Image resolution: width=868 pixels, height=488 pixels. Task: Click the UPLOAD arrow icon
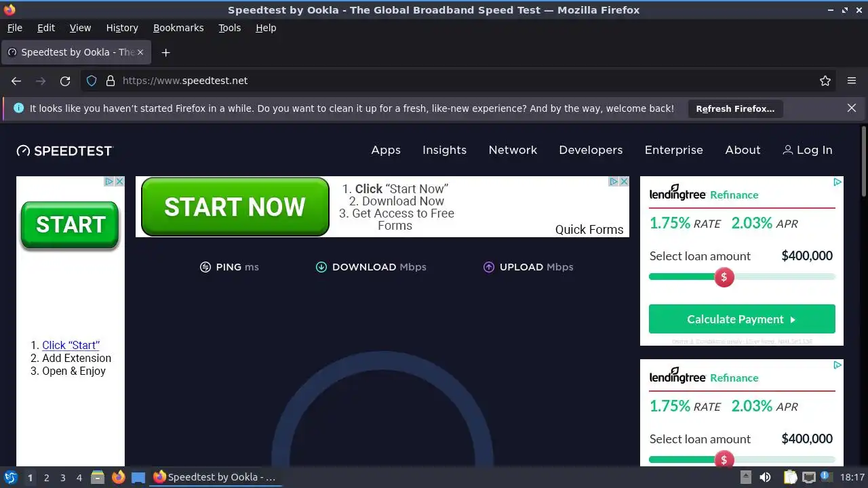(x=489, y=267)
